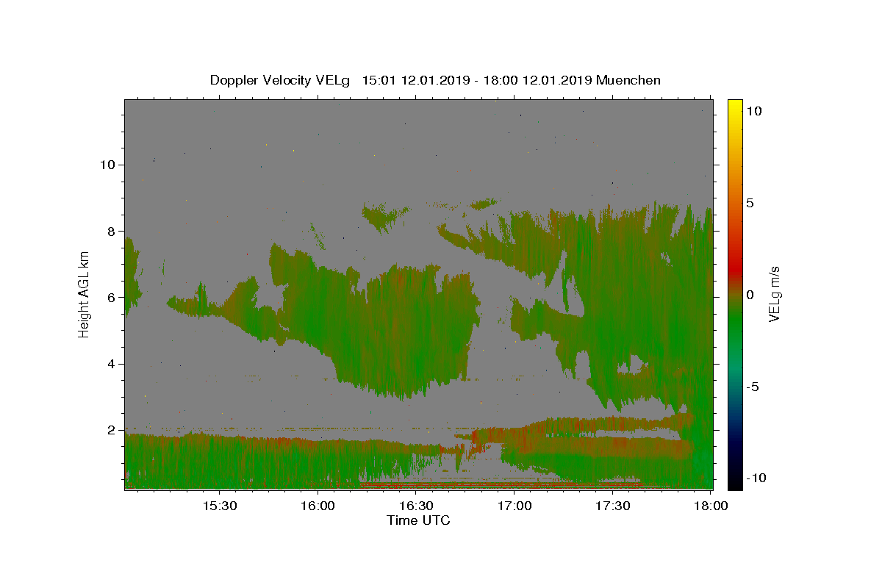Click the 17:30 time tick label
The width and height of the screenshot is (882, 588).
(612, 506)
